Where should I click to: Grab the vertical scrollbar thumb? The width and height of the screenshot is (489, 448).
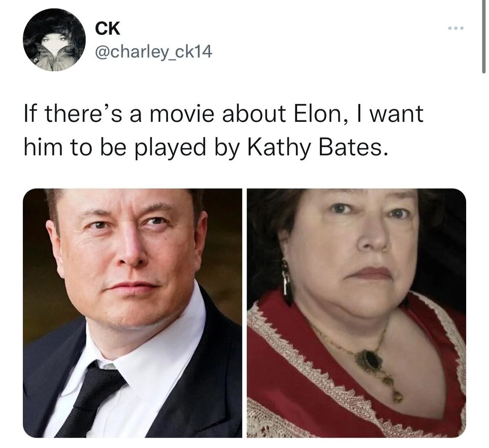pos(484,37)
